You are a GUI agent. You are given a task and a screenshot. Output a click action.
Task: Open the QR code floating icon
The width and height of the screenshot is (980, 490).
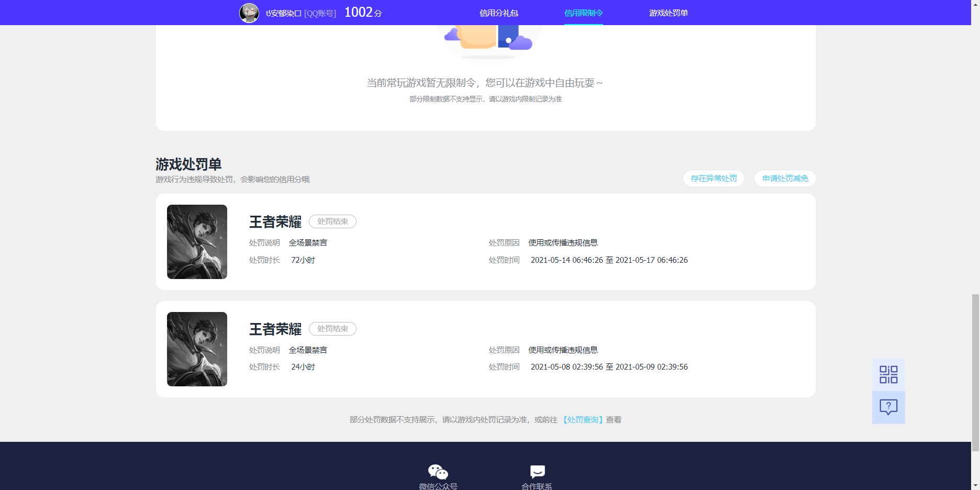(888, 375)
